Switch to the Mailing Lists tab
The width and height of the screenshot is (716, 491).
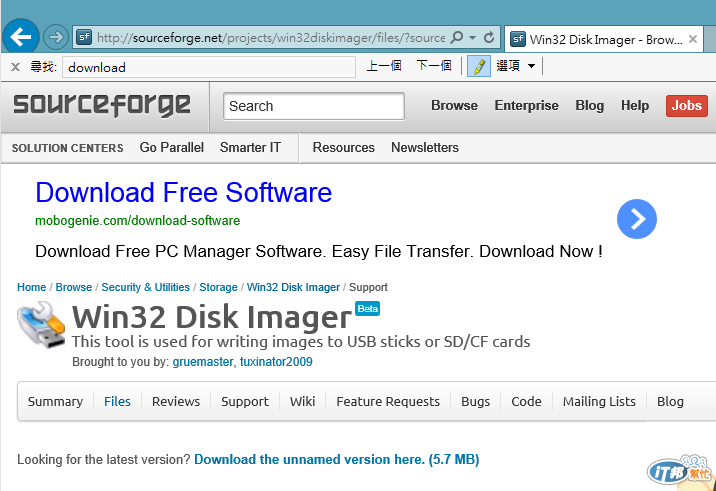pyautogui.click(x=599, y=401)
